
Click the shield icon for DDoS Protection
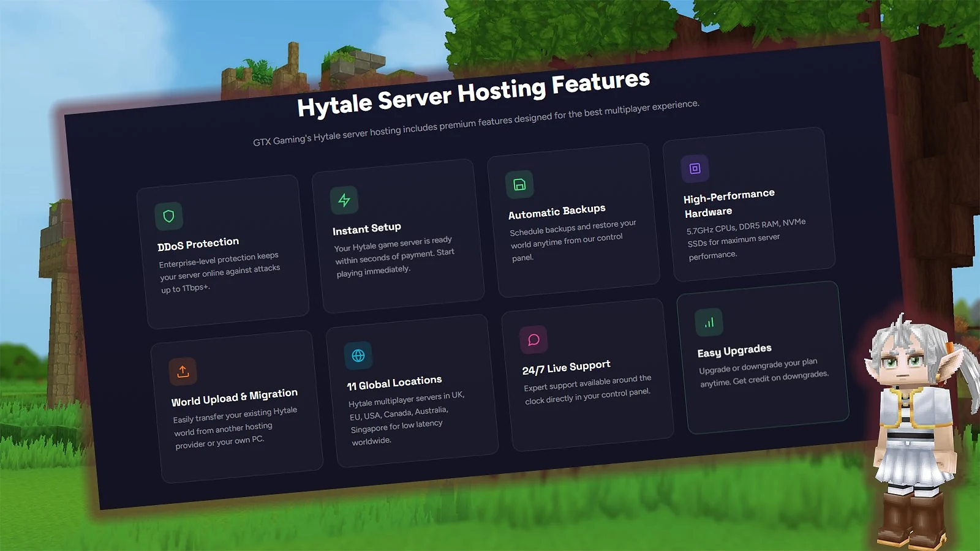pos(168,216)
